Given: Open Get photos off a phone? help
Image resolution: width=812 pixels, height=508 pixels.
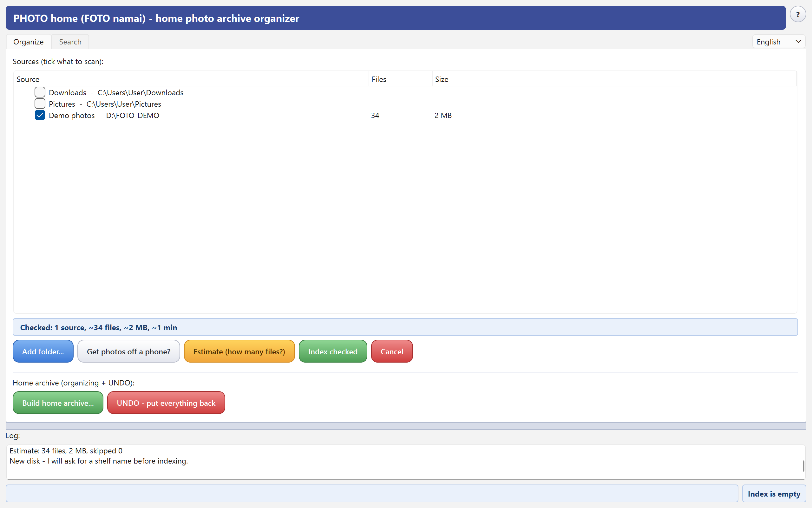Looking at the screenshot, I should point(128,351).
